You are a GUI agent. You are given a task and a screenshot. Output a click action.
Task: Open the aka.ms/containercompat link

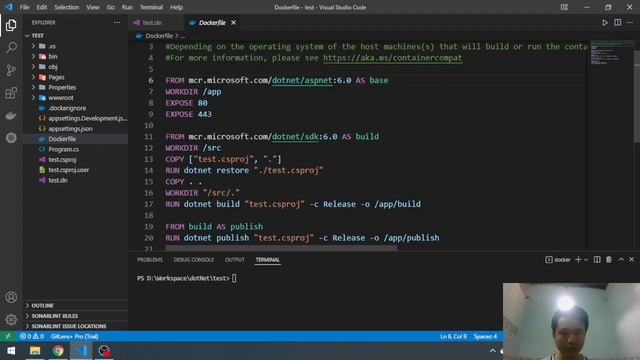pos(393,58)
